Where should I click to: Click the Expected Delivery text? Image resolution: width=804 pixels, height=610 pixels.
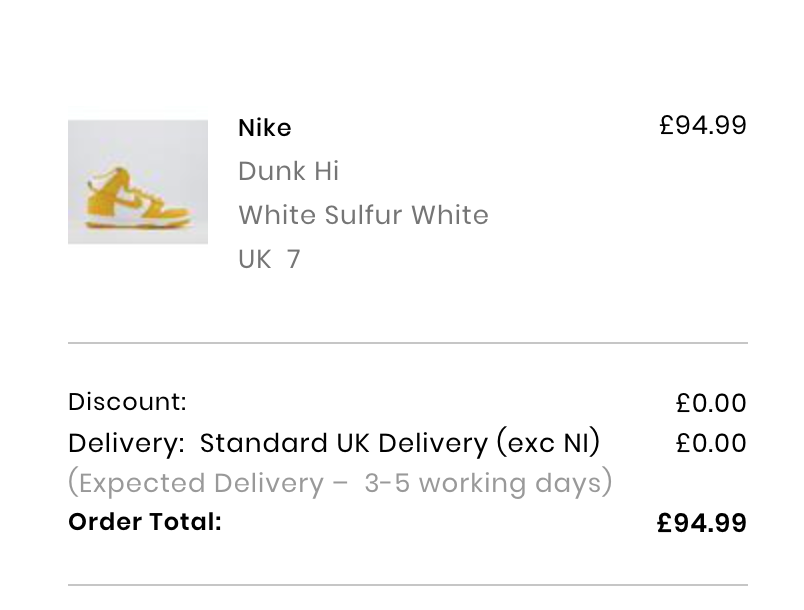[x=200, y=483]
